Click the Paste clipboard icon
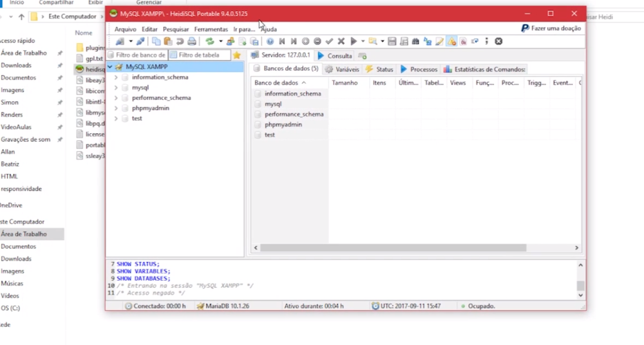Screen dimensions: 644x345 coord(168,41)
